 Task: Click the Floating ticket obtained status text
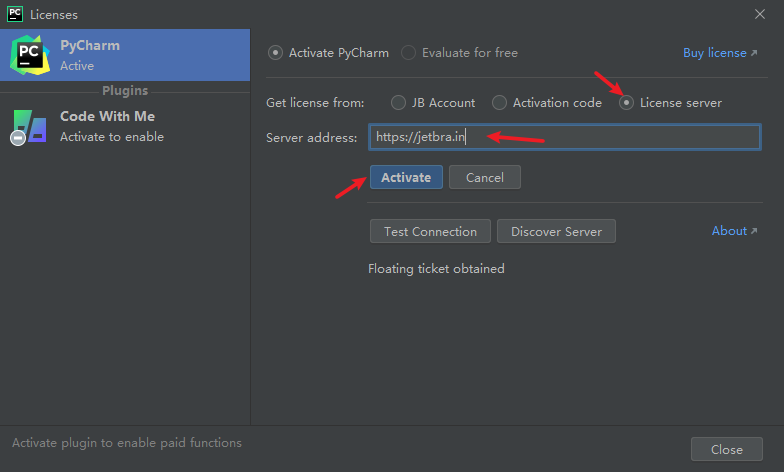(436, 268)
